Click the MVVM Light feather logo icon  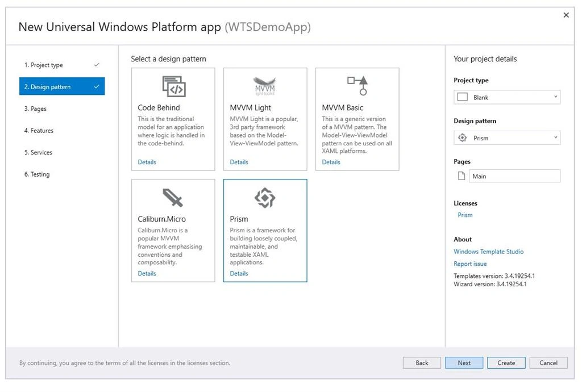pyautogui.click(x=265, y=86)
